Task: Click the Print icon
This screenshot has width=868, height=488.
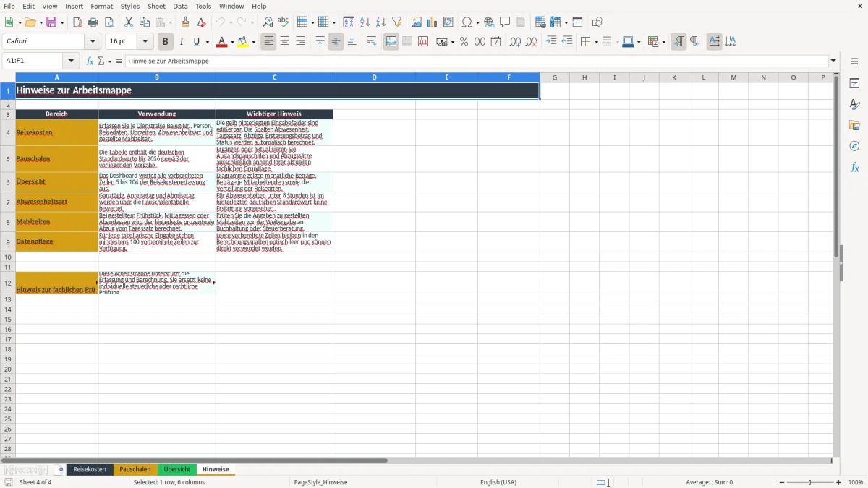Action: tap(93, 22)
